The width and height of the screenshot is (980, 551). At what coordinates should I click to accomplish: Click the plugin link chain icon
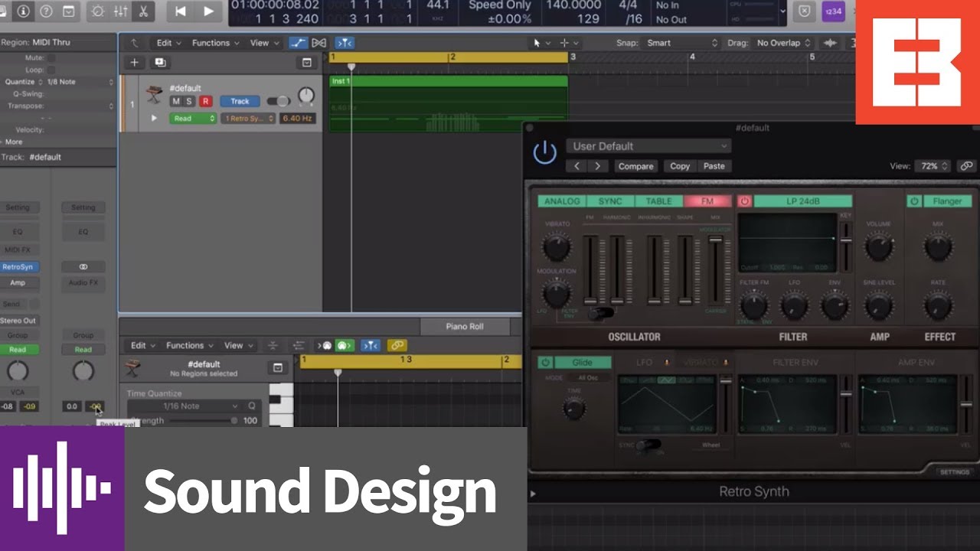tap(966, 165)
